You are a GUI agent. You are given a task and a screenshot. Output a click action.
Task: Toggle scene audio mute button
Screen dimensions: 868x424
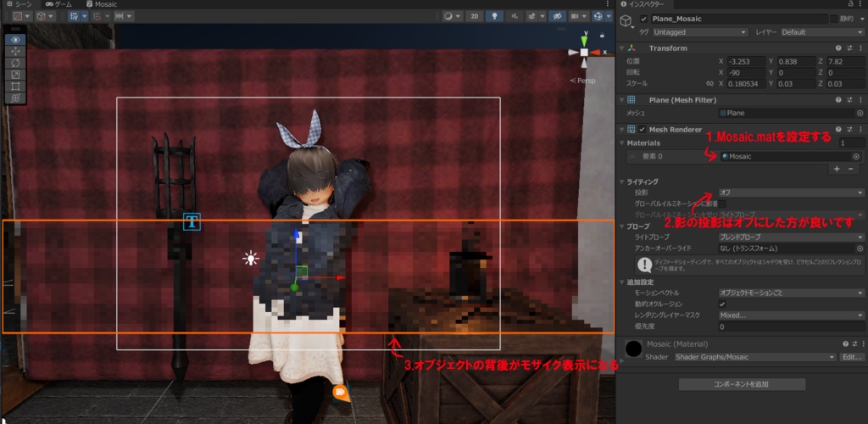[x=515, y=16]
